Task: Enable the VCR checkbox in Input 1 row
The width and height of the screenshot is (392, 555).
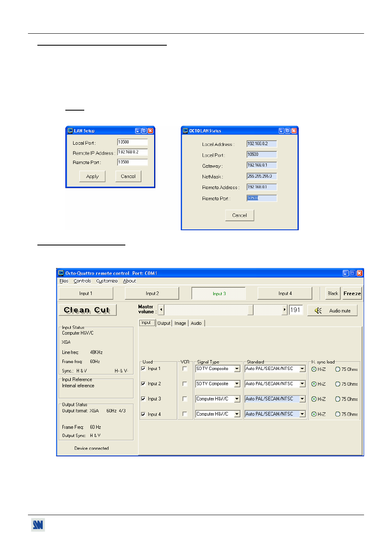Action: coord(185,369)
